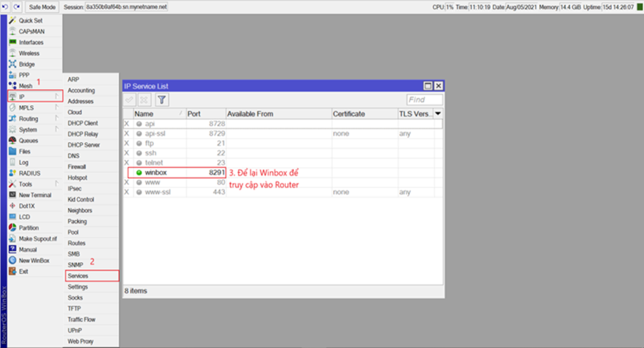Toggle the Safe Mode button
This screenshot has width=644, height=348.
(x=43, y=7)
